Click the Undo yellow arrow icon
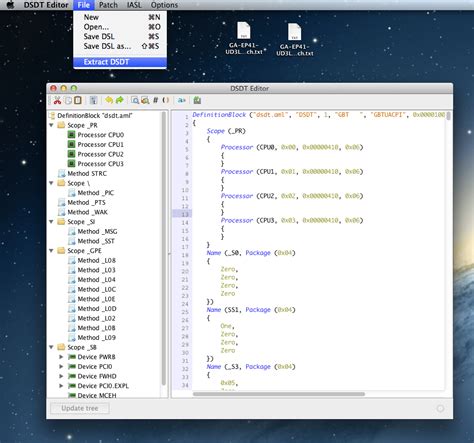The image size is (474, 443). (109, 100)
